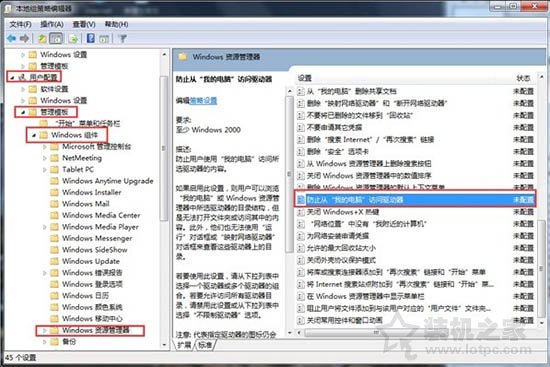Click the Up One Level toolbar icon
This screenshot has width=550, height=367.
coord(42,38)
